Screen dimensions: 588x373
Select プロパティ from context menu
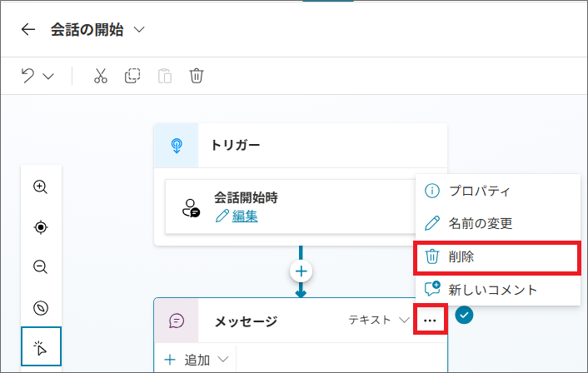coord(479,191)
